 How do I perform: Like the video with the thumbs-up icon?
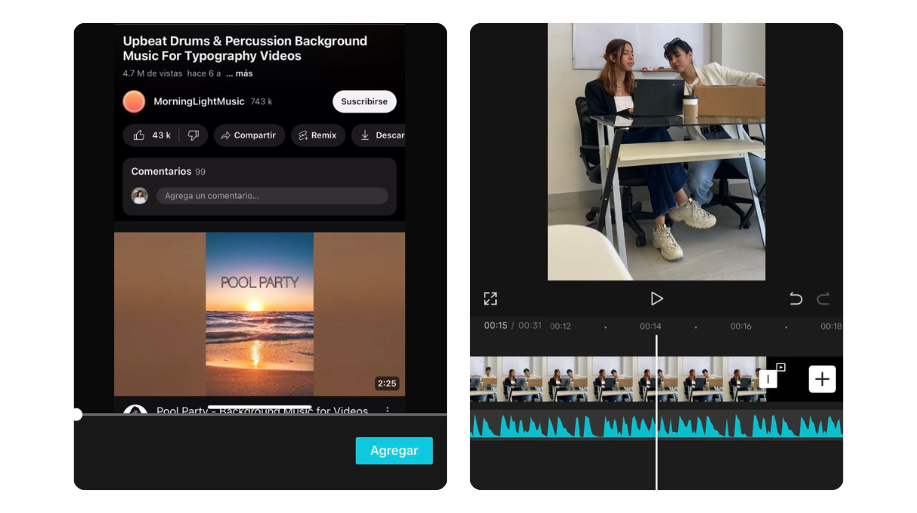tap(152, 135)
